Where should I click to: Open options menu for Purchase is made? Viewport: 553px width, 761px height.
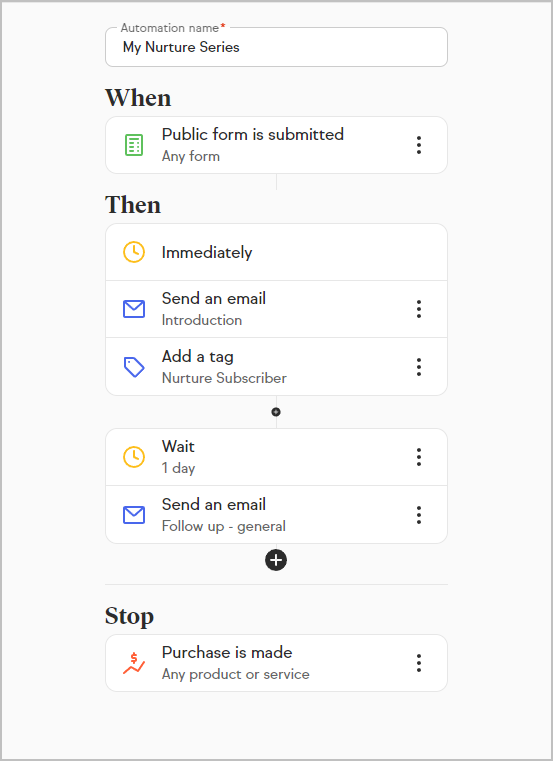(x=419, y=663)
